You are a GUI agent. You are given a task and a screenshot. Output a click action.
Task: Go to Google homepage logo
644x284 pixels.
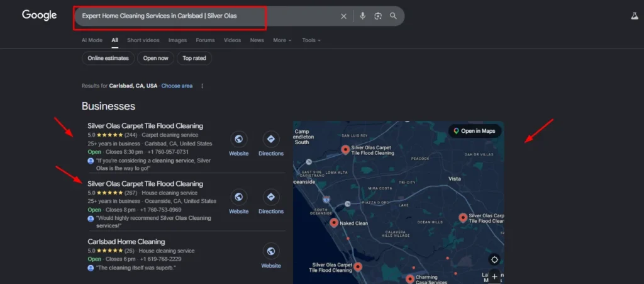tap(40, 16)
